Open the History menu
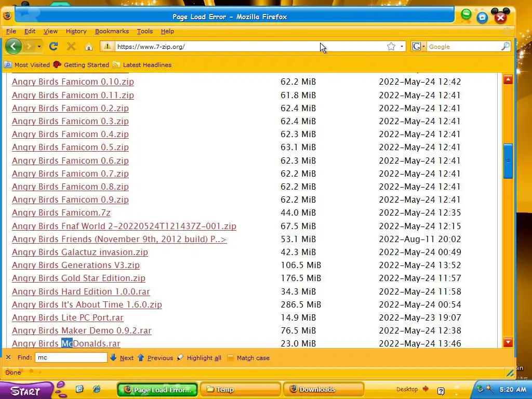 [x=76, y=31]
